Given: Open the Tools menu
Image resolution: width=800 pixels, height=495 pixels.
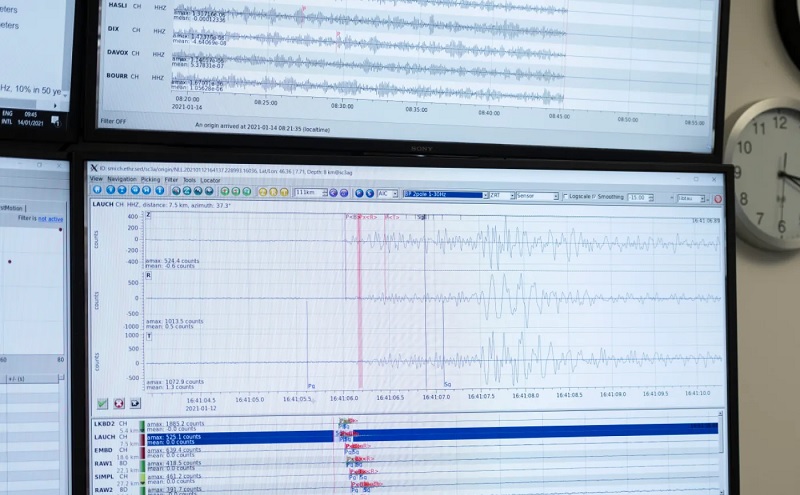Looking at the screenshot, I should point(189,180).
